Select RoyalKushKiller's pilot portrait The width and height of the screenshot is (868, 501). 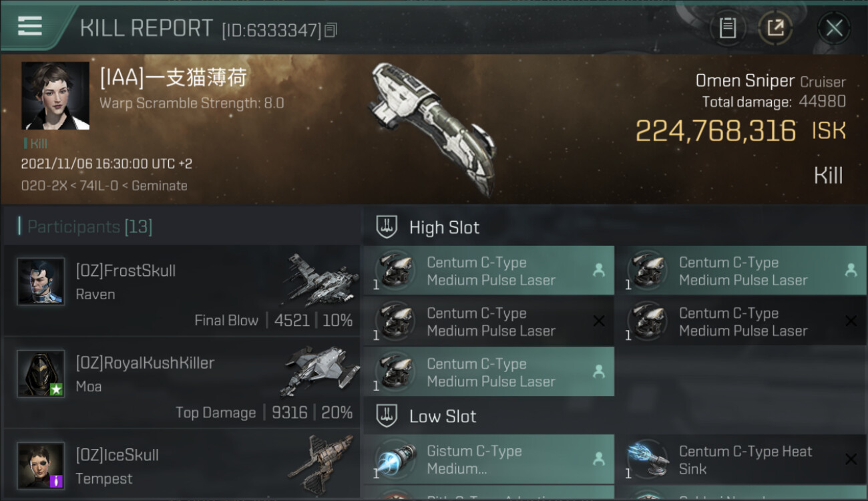click(41, 373)
